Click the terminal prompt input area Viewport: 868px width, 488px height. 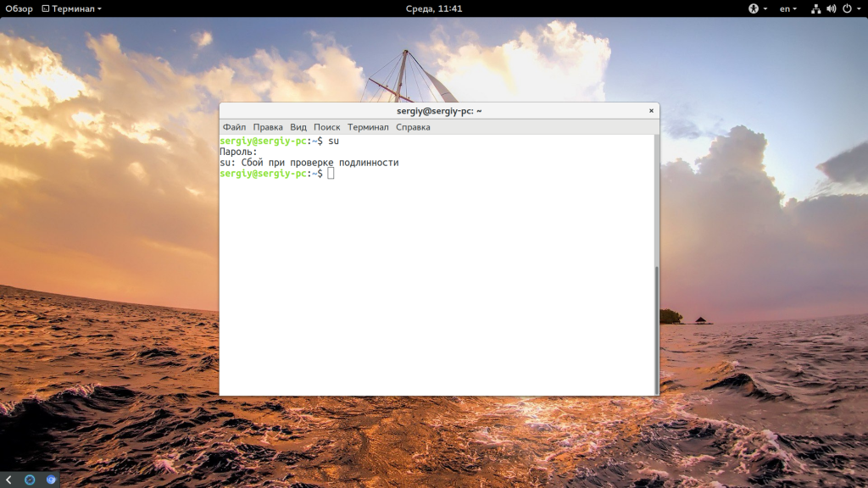(331, 175)
